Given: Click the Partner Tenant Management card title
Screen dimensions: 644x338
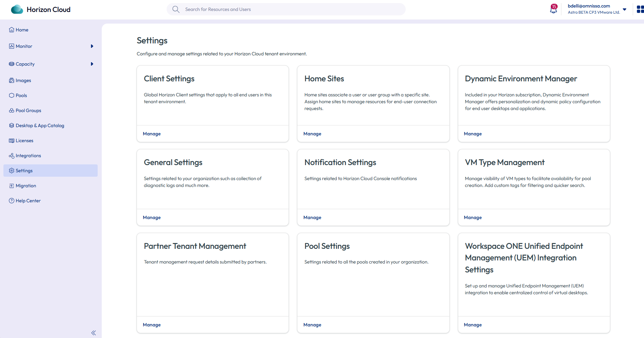Looking at the screenshot, I should [x=195, y=246].
